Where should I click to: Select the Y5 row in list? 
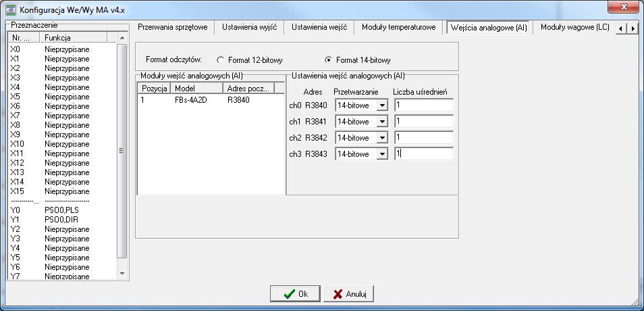(x=62, y=258)
